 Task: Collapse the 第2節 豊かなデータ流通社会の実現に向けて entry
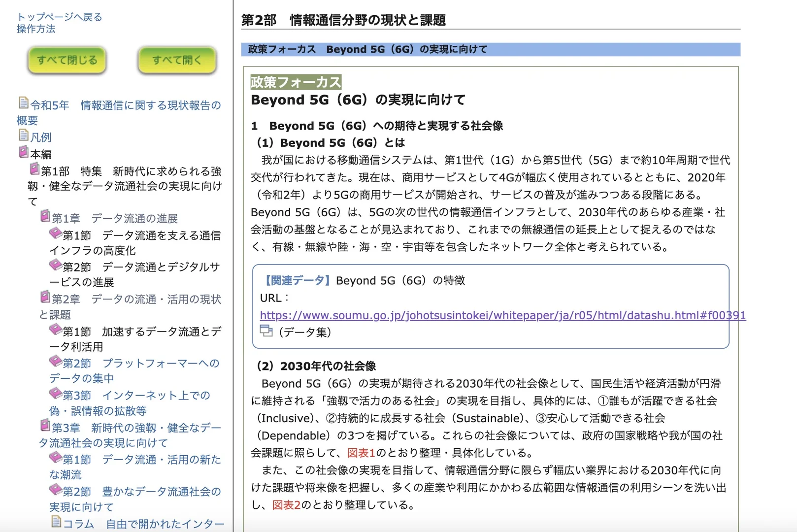[55, 488]
